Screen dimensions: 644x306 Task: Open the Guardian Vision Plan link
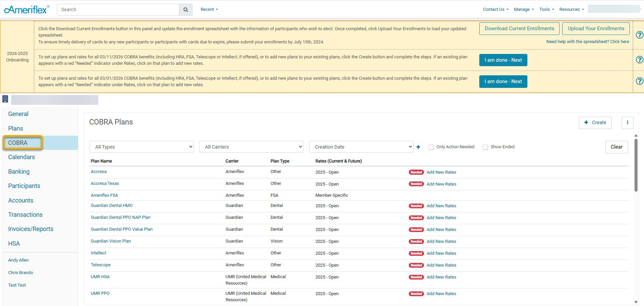point(111,241)
